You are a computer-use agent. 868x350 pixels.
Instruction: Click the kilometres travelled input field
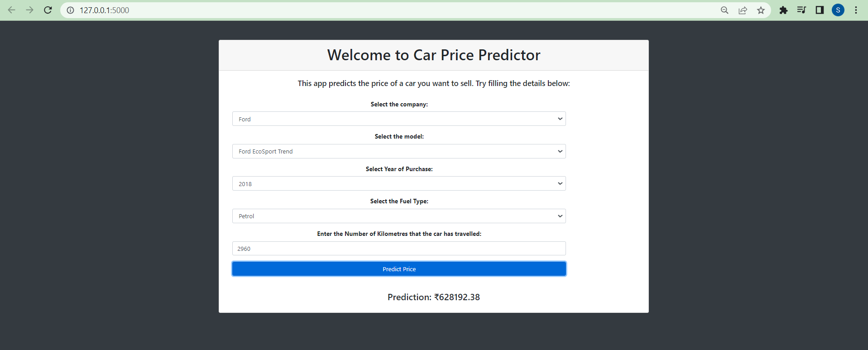click(399, 248)
